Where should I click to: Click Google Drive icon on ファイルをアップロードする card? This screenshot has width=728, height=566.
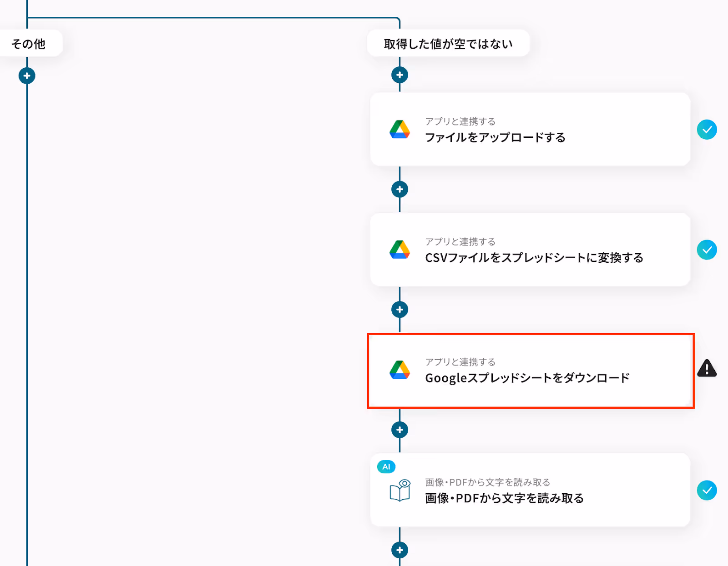tap(399, 130)
